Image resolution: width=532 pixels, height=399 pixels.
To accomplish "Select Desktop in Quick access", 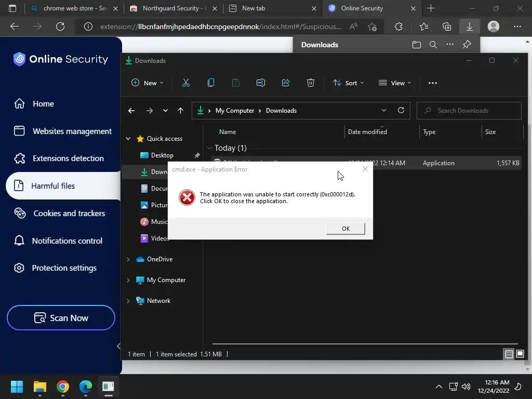I will (162, 155).
